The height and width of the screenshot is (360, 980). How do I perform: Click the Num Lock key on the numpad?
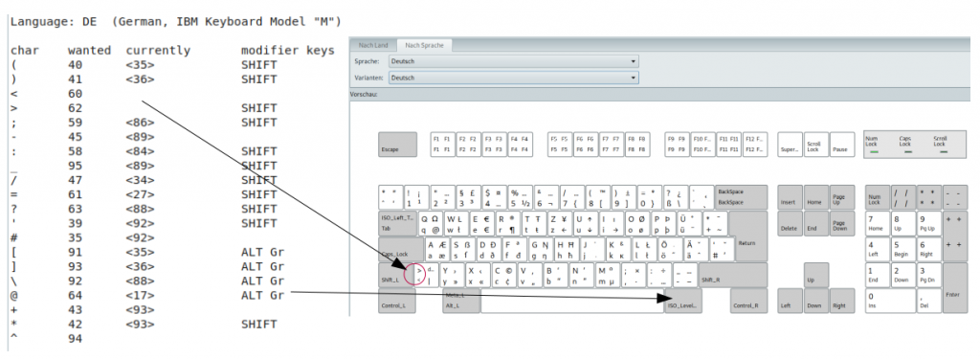(x=877, y=197)
